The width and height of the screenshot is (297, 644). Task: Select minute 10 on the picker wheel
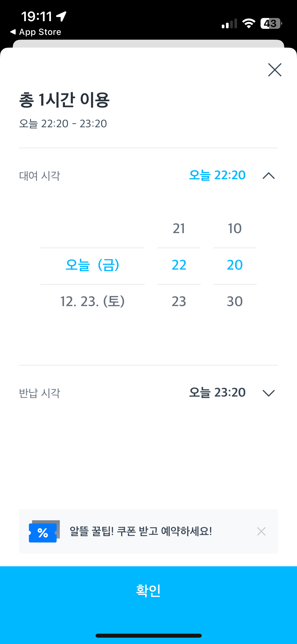point(235,228)
